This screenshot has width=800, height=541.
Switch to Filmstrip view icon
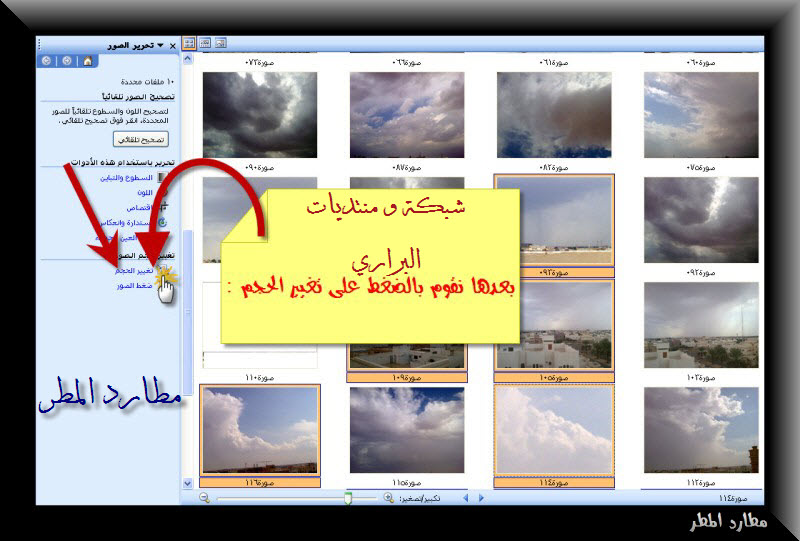(204, 43)
